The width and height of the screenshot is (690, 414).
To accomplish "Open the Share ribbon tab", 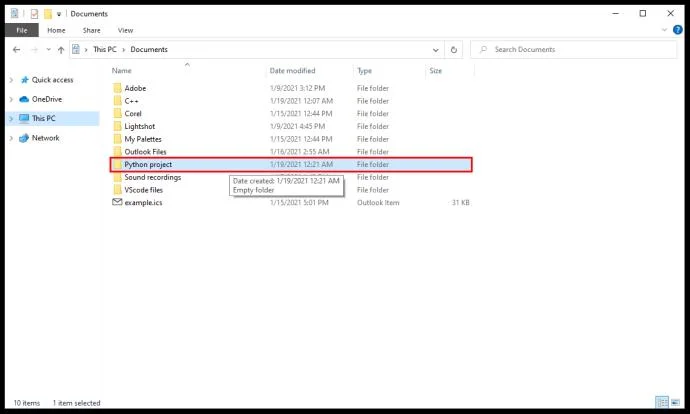I will tap(92, 30).
